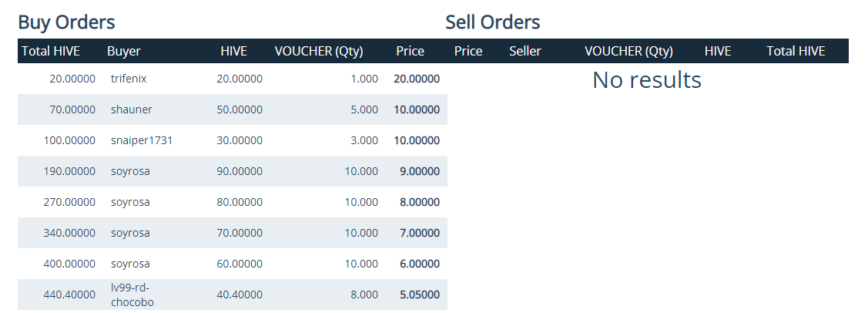Click the Buyer column header
This screenshot has width=868, height=313.
(124, 51)
